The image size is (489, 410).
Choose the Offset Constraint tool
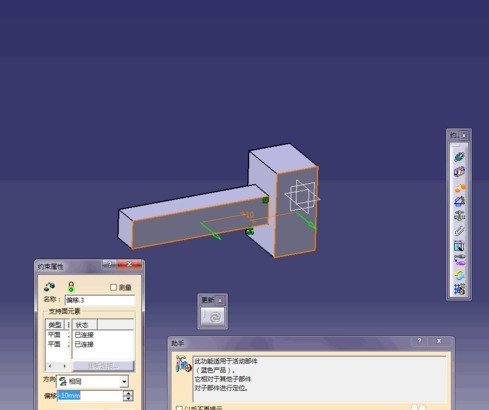(x=459, y=187)
